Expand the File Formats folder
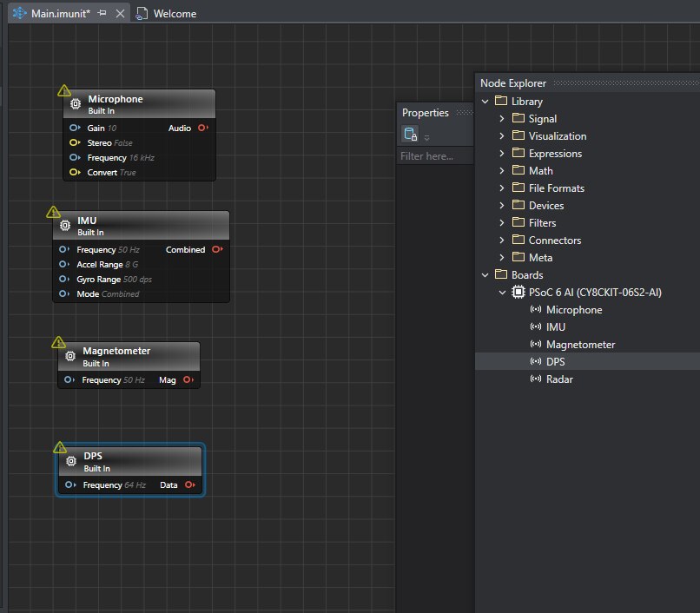Viewport: 700px width, 613px height. (x=502, y=188)
